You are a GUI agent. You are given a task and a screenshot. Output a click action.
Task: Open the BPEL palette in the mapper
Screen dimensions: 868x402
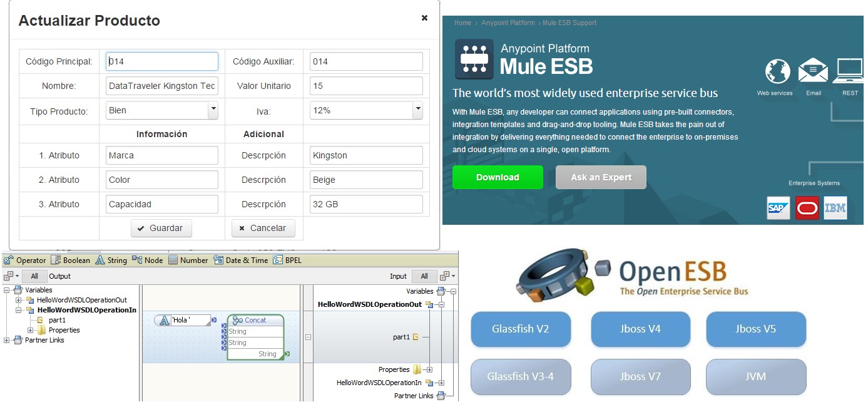tap(287, 260)
